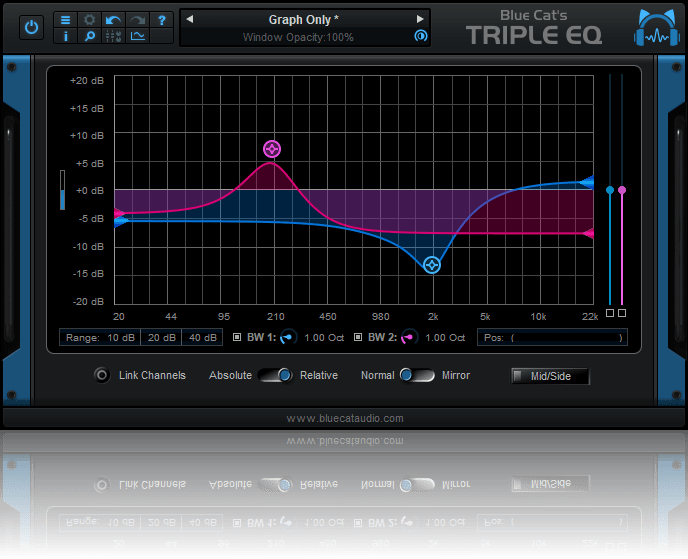
Task: Click the 22k frequency axis label
Action: coord(590,317)
